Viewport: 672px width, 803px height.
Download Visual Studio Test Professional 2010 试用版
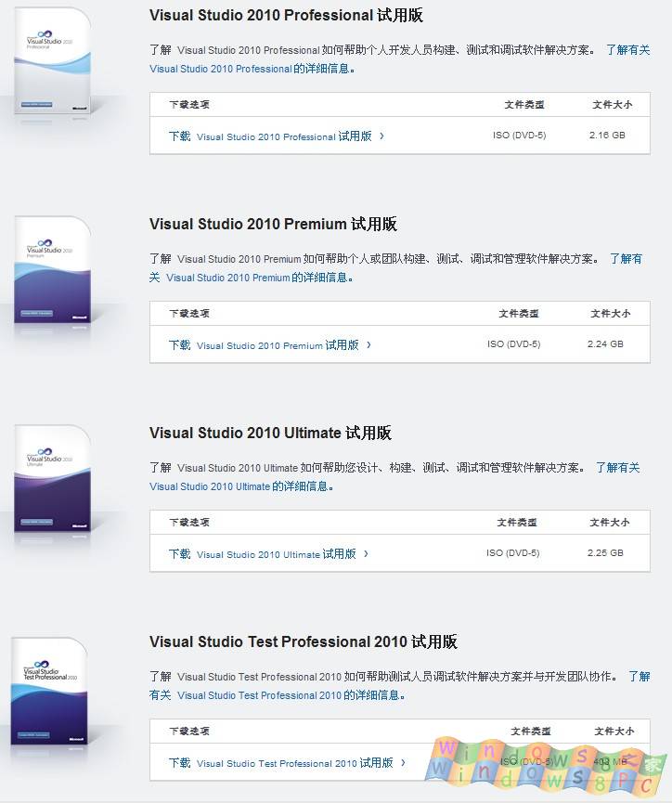point(281,763)
